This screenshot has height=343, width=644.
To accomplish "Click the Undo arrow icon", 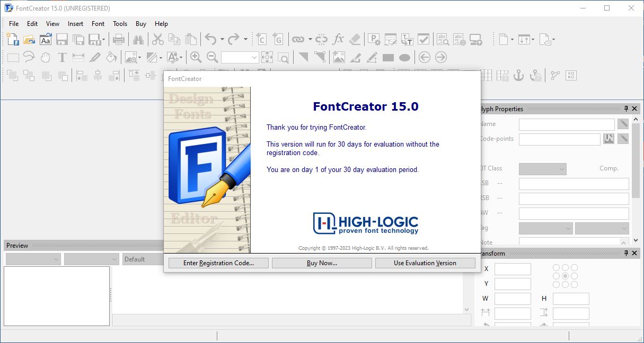I will (x=210, y=39).
